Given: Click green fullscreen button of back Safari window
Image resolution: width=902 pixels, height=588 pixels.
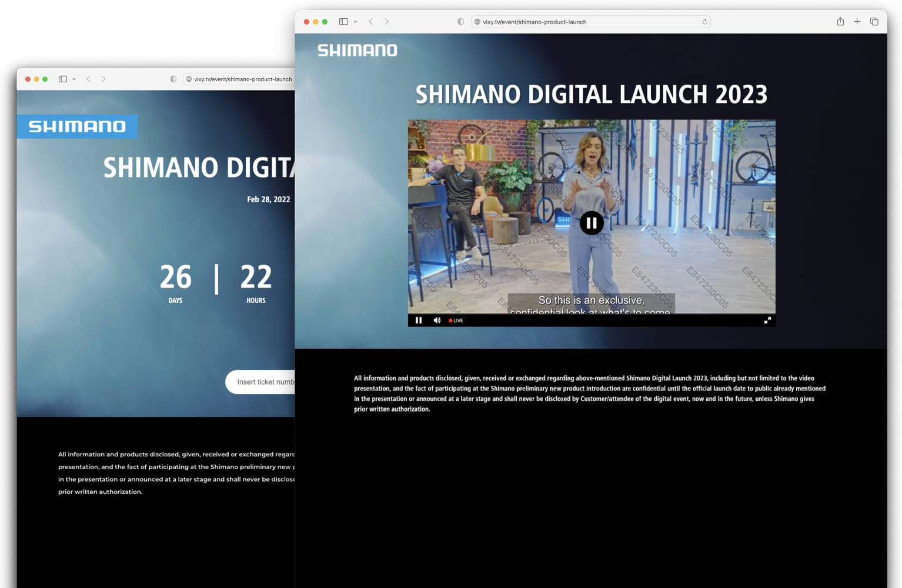Looking at the screenshot, I should tap(45, 79).
